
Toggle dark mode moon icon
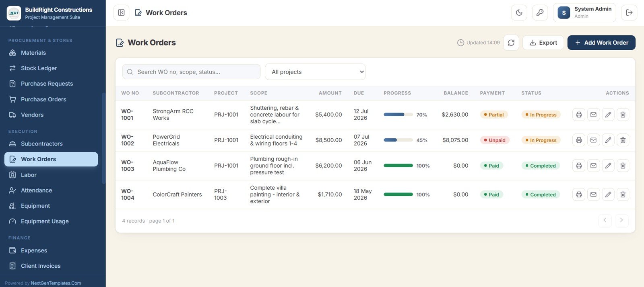pos(519,12)
